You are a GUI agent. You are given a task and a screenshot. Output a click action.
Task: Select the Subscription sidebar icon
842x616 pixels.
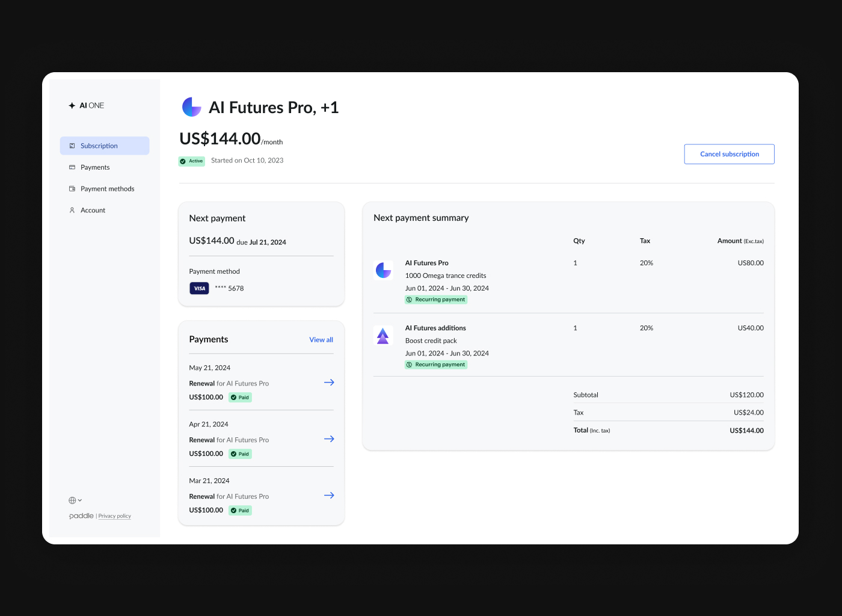tap(72, 146)
